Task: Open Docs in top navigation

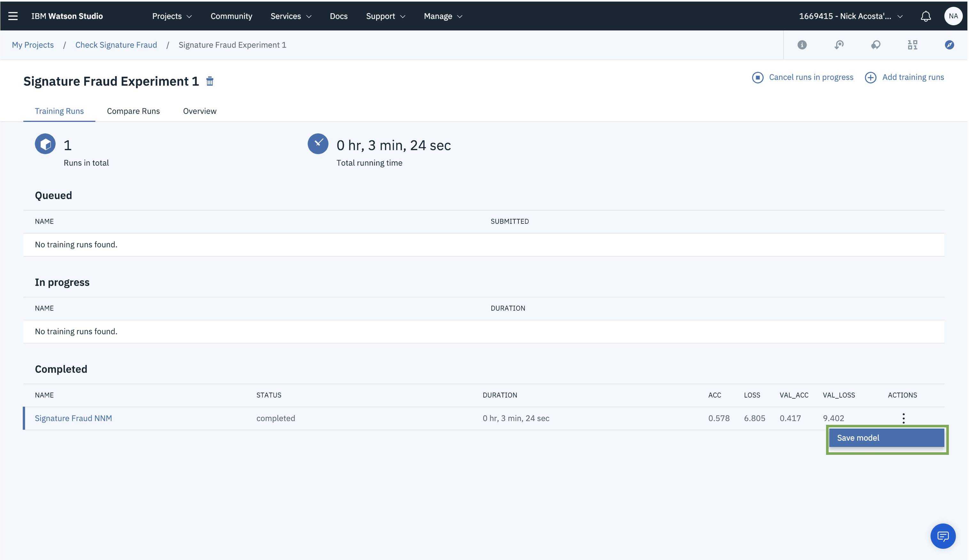Action: pos(338,16)
